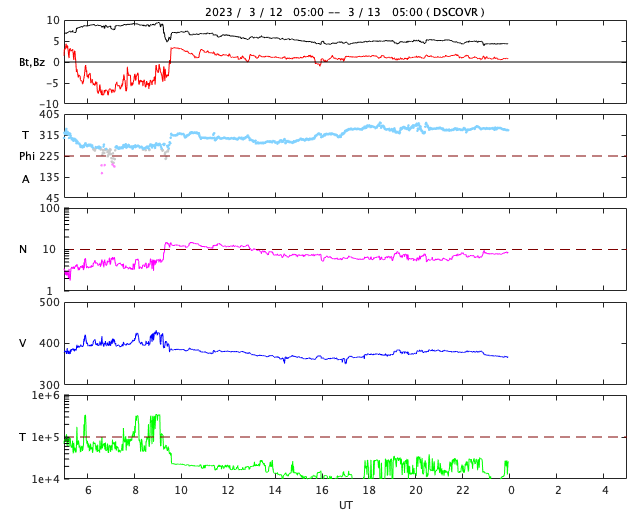Click the "18" hour tick on the UT axis

point(369,490)
